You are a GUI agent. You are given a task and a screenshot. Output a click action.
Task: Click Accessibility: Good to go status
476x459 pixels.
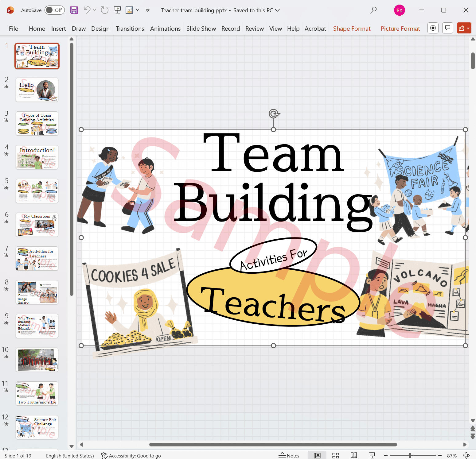tap(131, 456)
